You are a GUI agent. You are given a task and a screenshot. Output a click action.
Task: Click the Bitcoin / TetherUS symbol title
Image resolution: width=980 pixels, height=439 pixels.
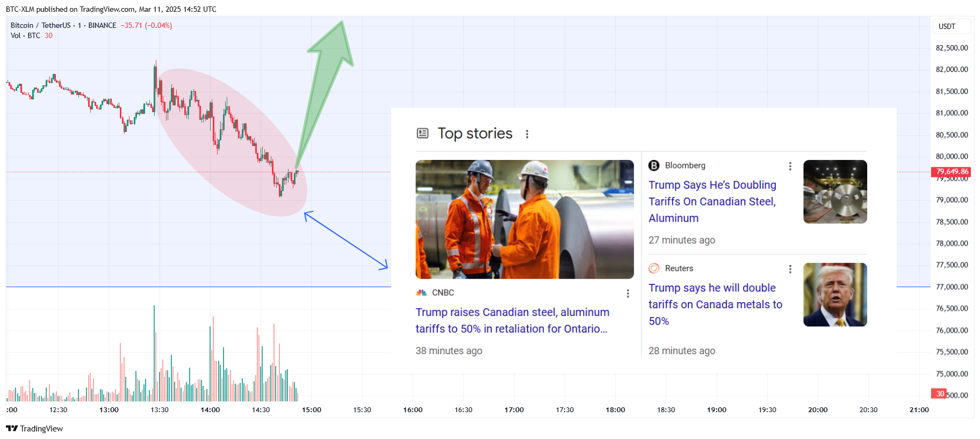(41, 25)
